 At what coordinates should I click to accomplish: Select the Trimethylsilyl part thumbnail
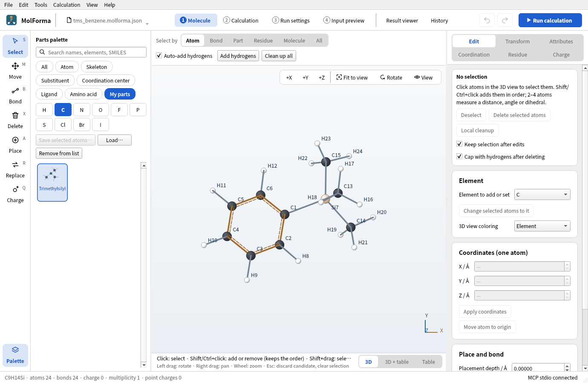[x=52, y=183]
